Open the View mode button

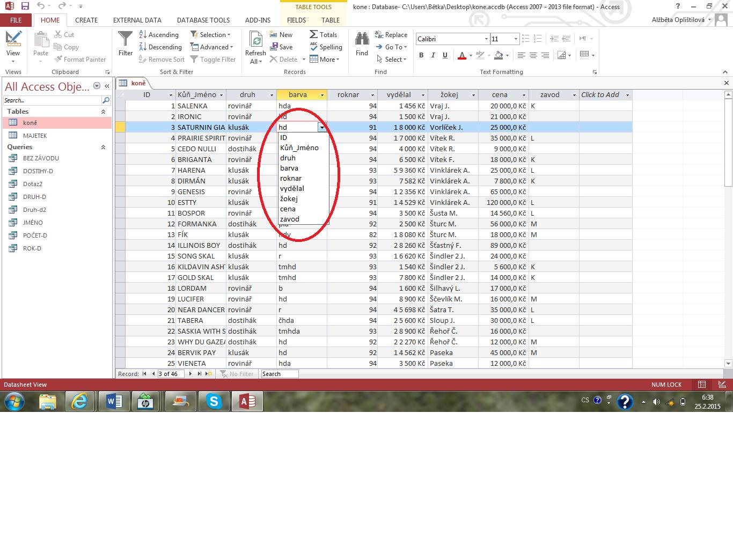[x=13, y=46]
